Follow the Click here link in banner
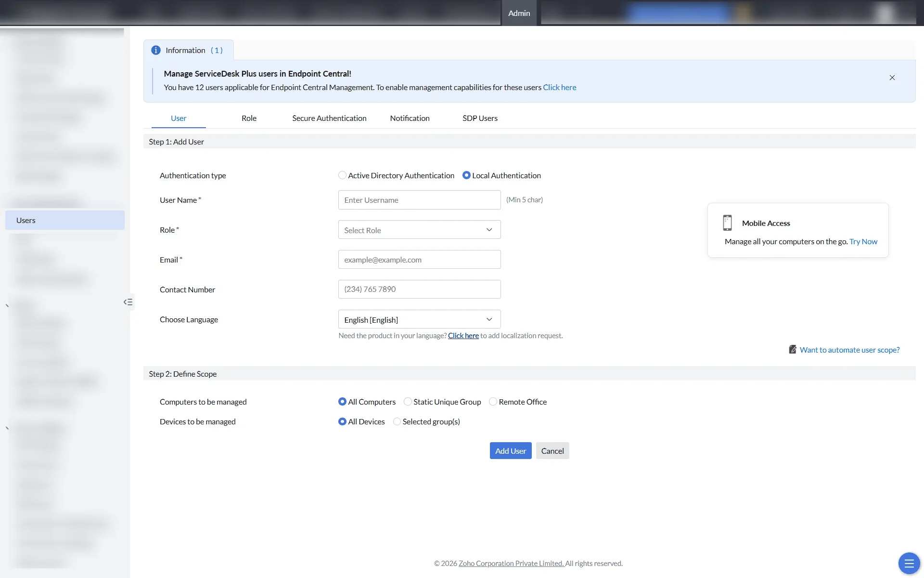The width and height of the screenshot is (924, 578). click(559, 87)
